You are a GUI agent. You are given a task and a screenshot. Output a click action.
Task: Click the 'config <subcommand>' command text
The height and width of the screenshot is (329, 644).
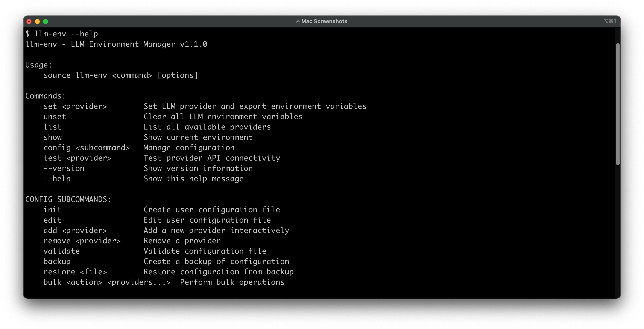click(87, 148)
